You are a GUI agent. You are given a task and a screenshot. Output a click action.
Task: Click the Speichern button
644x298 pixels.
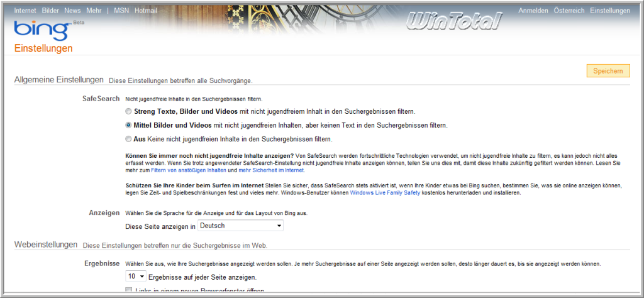pos(608,70)
